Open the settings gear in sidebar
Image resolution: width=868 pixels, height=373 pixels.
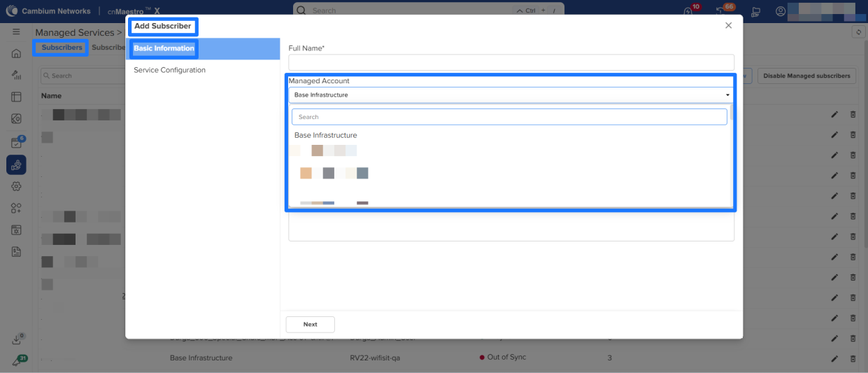(x=16, y=186)
